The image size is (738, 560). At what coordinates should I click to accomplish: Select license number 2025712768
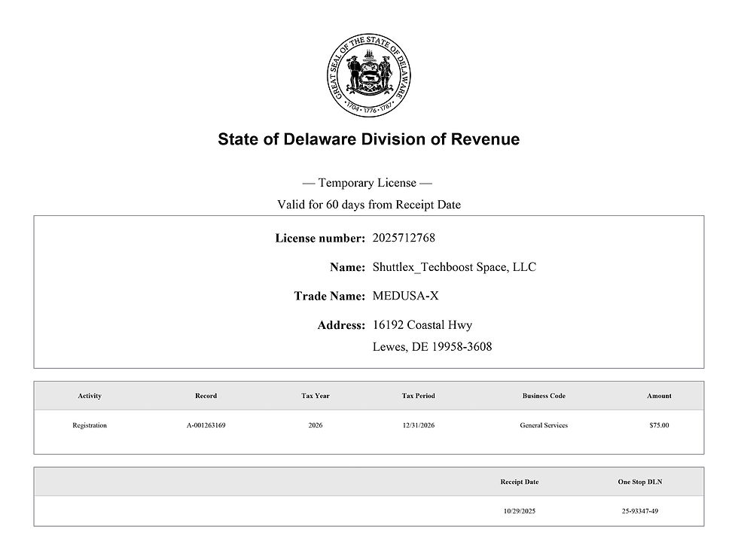(x=404, y=238)
